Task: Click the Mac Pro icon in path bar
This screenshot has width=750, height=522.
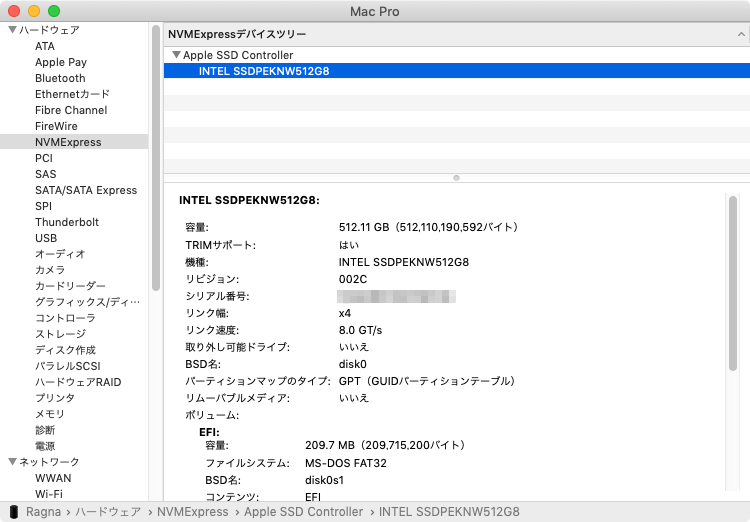Action: 14,511
